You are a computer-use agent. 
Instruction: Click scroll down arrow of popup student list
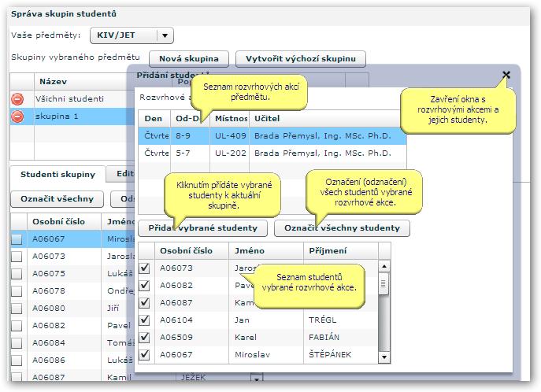point(384,357)
